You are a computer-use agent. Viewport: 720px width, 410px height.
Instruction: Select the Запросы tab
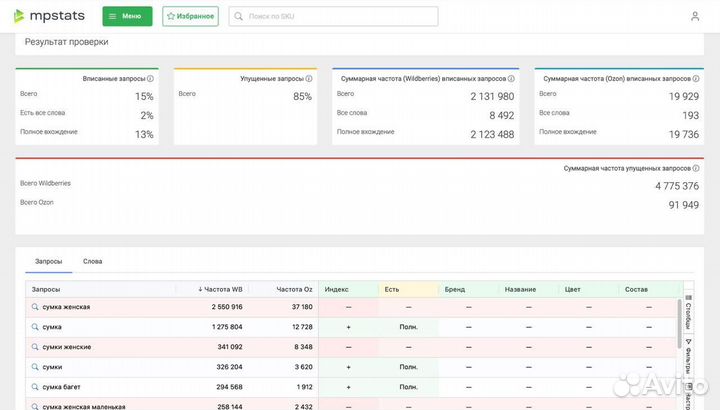tap(48, 261)
